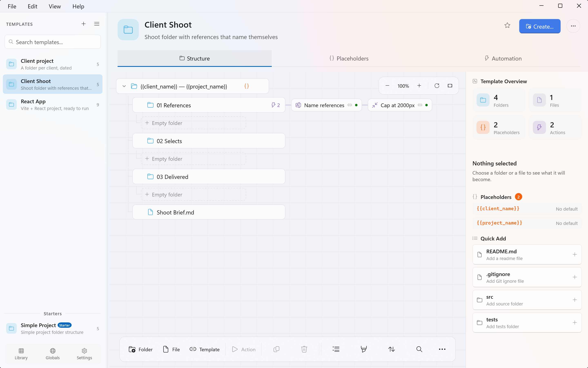Insert a Template from bottom toolbar
The width and height of the screenshot is (588, 368).
[204, 349]
